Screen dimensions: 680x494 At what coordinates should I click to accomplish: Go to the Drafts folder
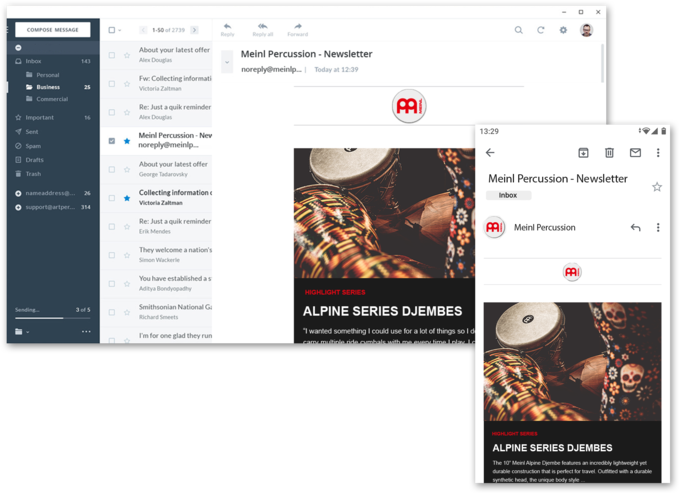coord(34,160)
